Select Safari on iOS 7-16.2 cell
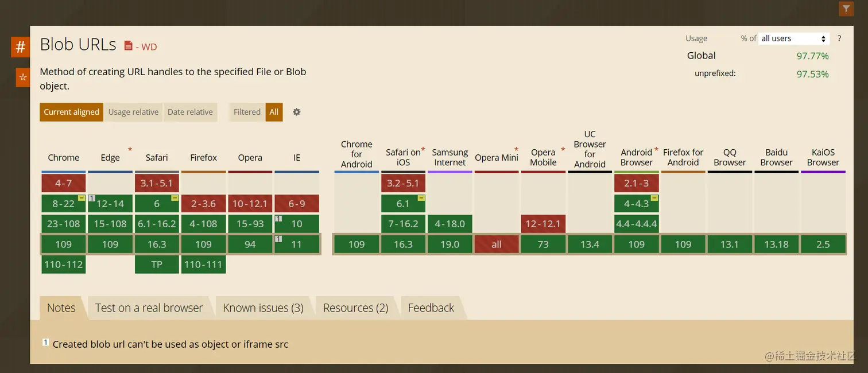The width and height of the screenshot is (868, 373). 403,224
